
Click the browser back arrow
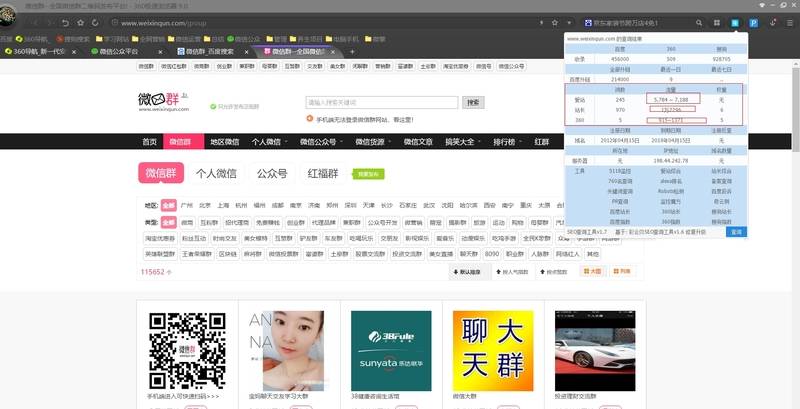[35, 23]
